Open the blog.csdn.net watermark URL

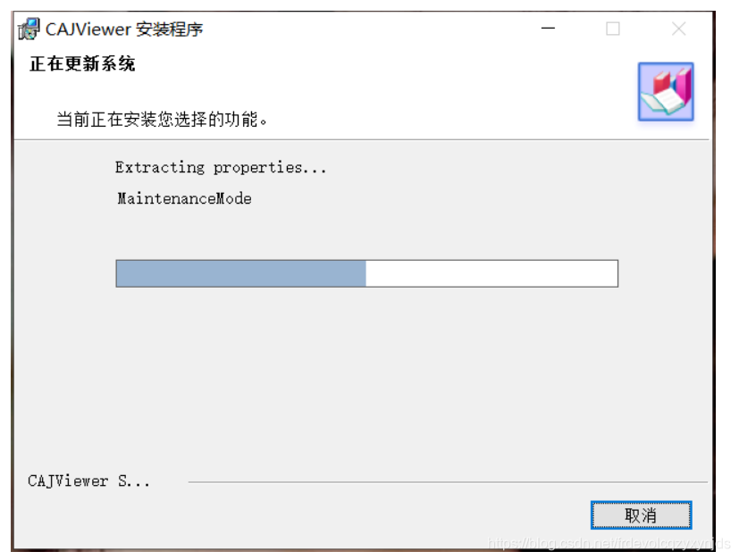coord(609,543)
